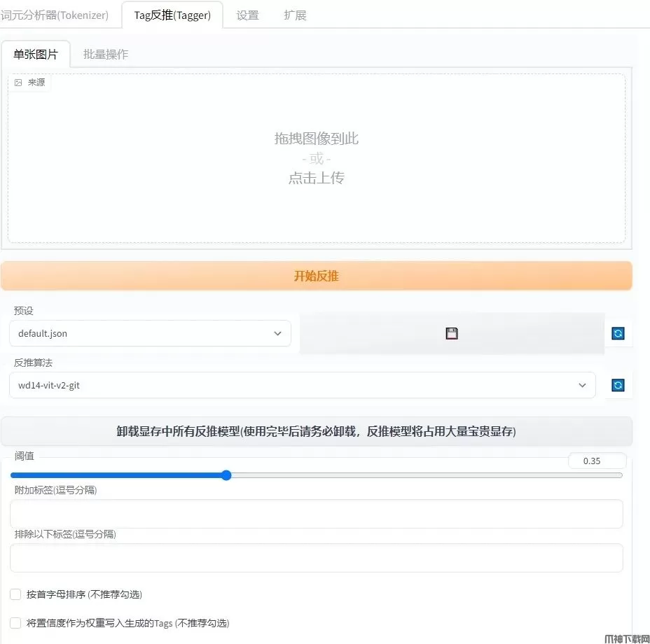Open the 设置 settings tab
Image resolution: width=650 pixels, height=644 pixels.
pyautogui.click(x=247, y=15)
